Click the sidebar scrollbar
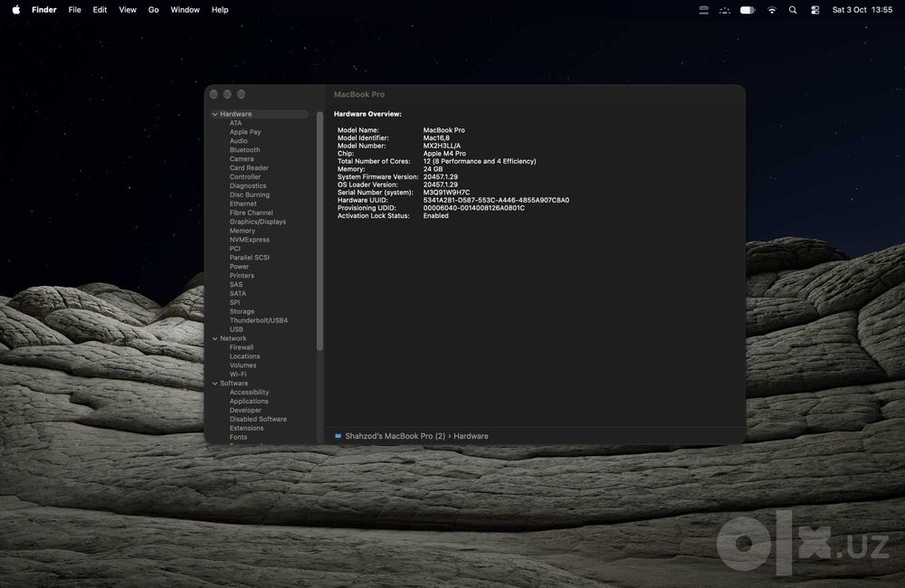 coord(319,231)
